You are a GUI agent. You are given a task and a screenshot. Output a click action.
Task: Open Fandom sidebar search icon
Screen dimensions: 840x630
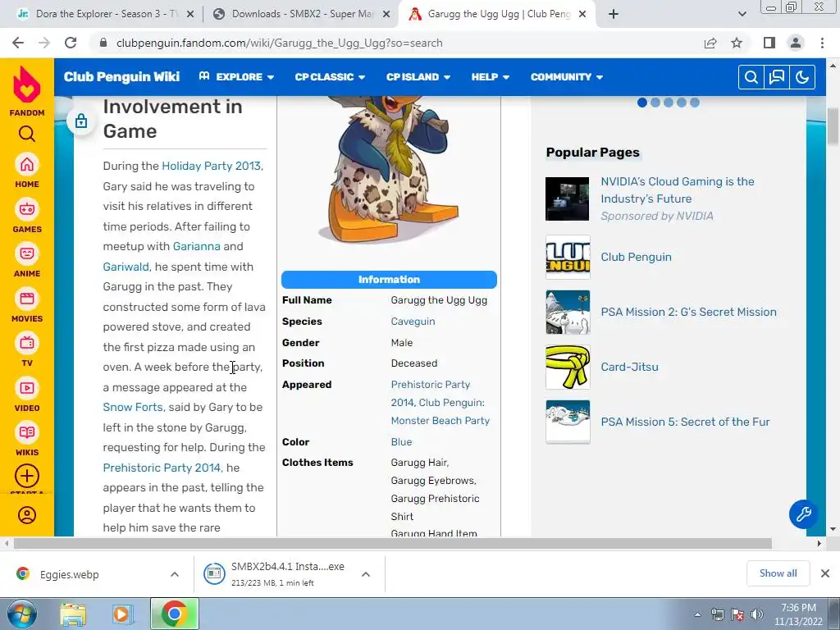pos(27,134)
